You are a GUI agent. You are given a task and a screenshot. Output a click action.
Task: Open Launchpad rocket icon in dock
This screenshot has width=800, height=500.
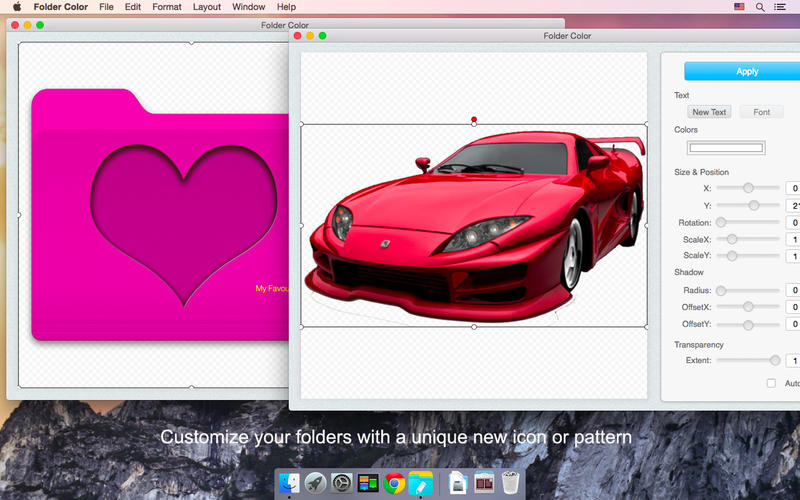point(315,482)
